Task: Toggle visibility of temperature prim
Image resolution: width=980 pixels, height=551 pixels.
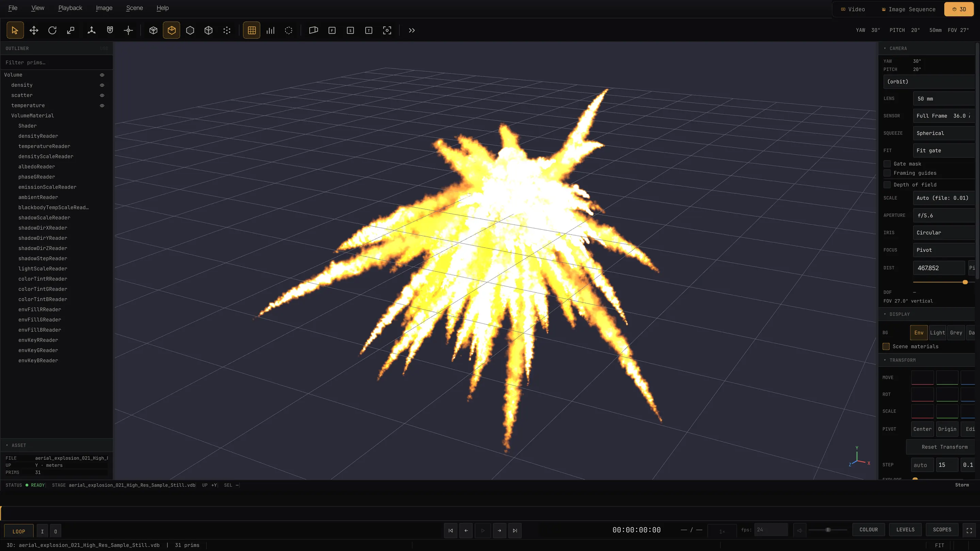Action: click(x=102, y=106)
